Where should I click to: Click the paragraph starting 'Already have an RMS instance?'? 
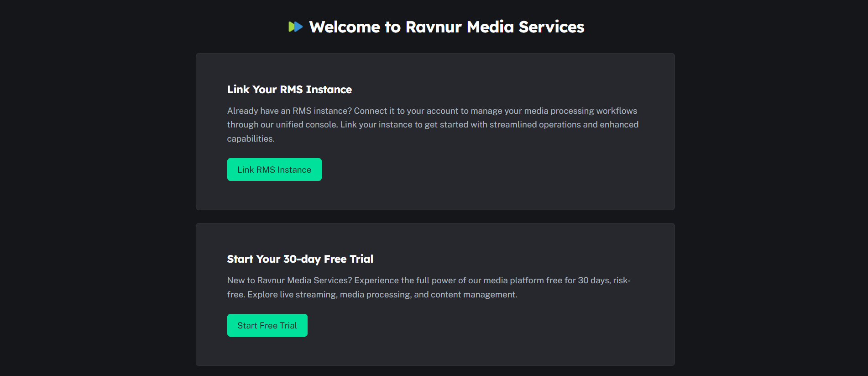pos(433,125)
